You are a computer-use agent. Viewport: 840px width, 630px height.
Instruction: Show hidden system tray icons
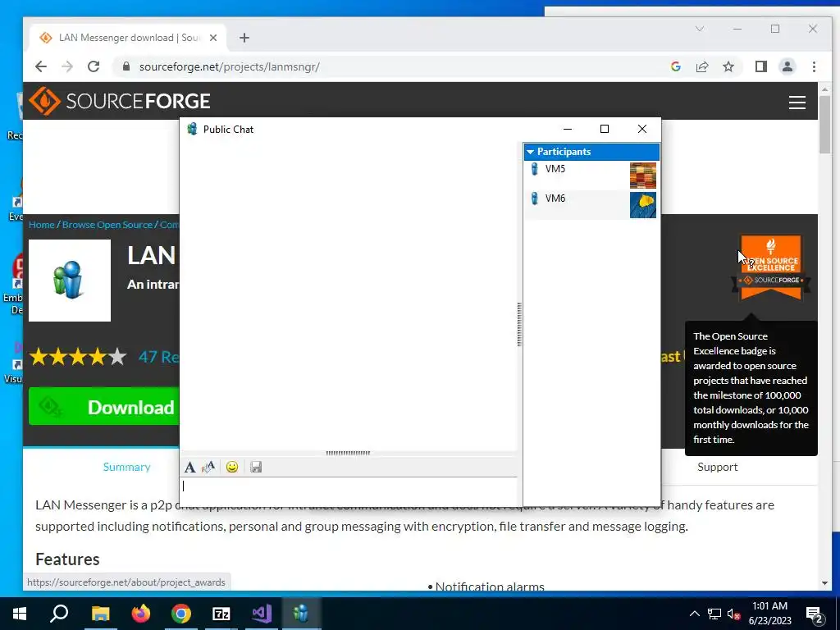694,614
